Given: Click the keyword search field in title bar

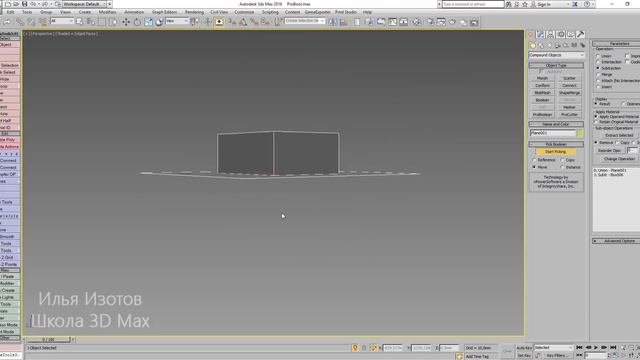Looking at the screenshot, I should click(473, 4).
